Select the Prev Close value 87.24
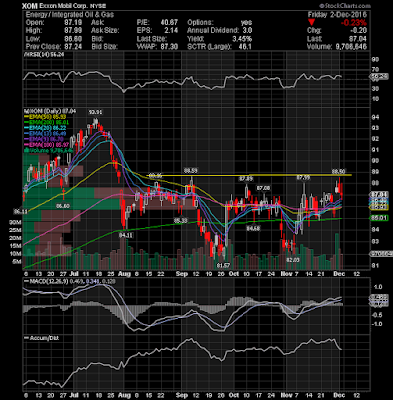 [74, 47]
